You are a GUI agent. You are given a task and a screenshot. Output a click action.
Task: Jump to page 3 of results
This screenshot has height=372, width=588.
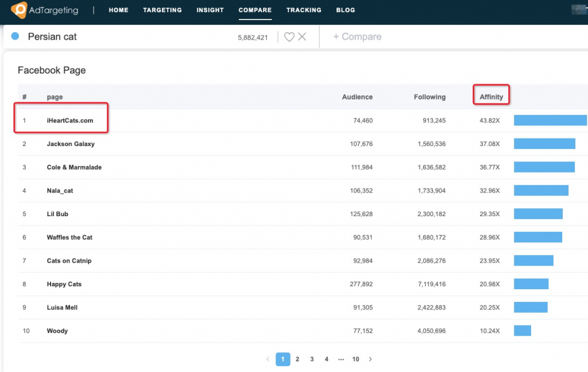pyautogui.click(x=312, y=359)
